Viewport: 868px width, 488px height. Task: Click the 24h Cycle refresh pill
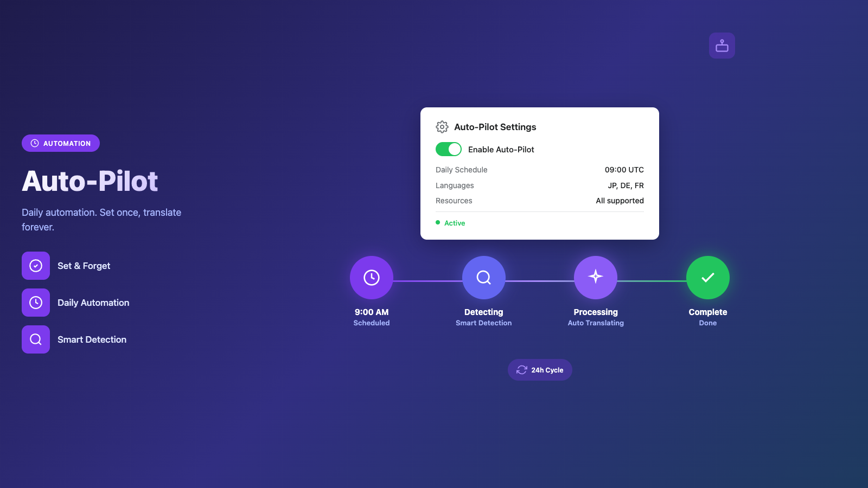[540, 370]
